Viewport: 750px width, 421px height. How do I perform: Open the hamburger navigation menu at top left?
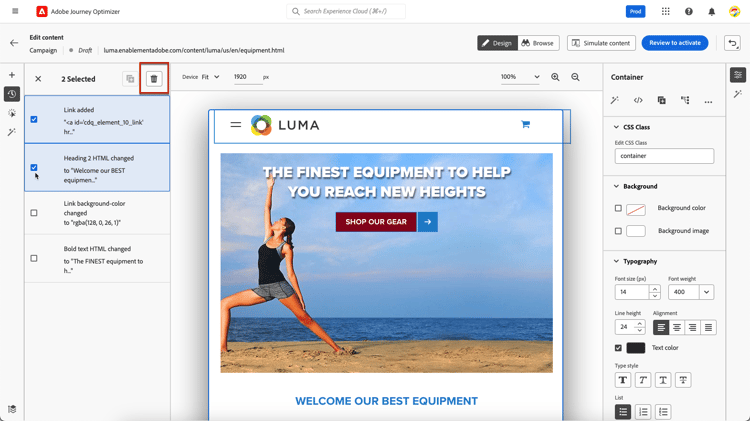click(x=15, y=11)
